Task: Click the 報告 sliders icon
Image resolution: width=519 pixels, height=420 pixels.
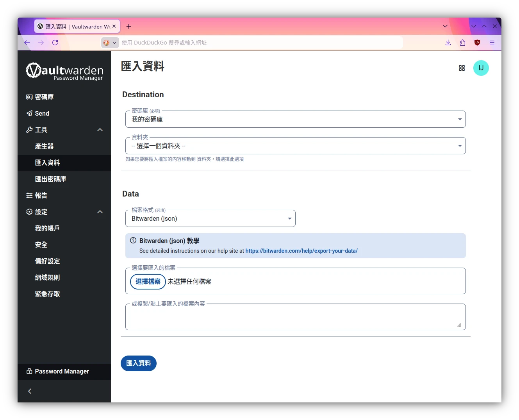Action: pos(29,195)
